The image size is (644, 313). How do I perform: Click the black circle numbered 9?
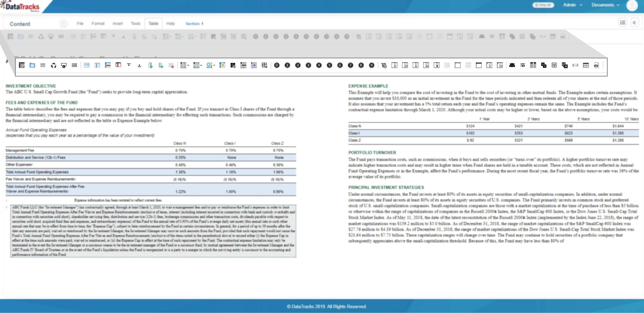(372, 65)
